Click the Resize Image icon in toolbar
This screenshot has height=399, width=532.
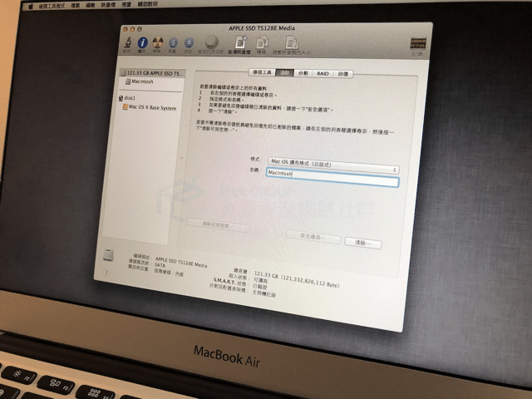point(292,43)
